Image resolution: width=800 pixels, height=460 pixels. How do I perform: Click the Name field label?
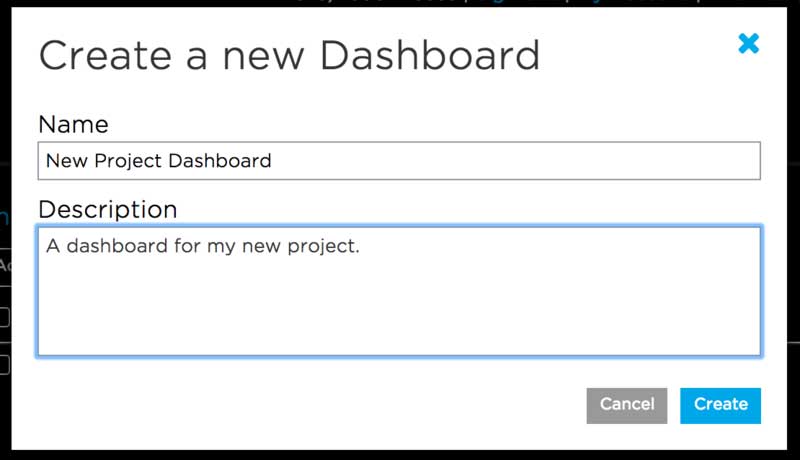[73, 124]
